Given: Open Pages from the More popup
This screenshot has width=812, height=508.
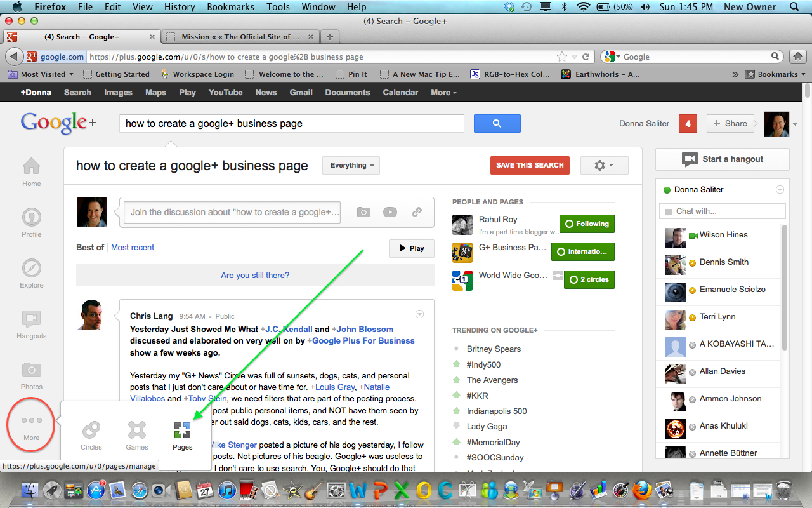Looking at the screenshot, I should click(x=183, y=436).
